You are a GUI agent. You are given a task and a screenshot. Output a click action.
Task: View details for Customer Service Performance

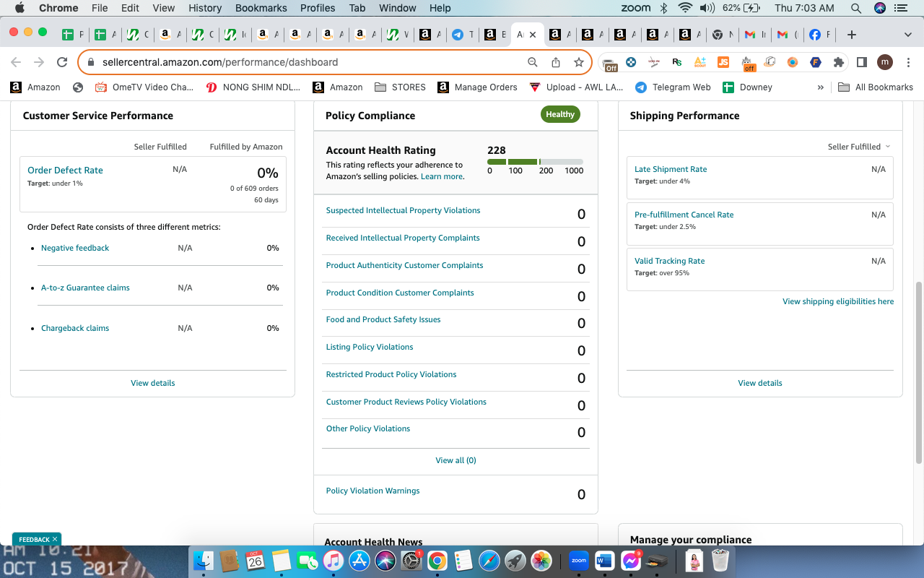[152, 383]
